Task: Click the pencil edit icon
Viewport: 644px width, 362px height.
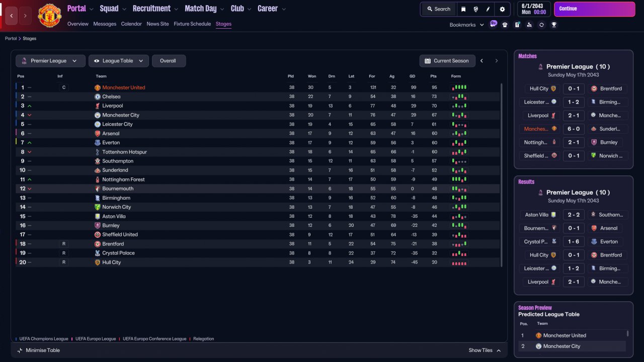Action: click(x=488, y=9)
